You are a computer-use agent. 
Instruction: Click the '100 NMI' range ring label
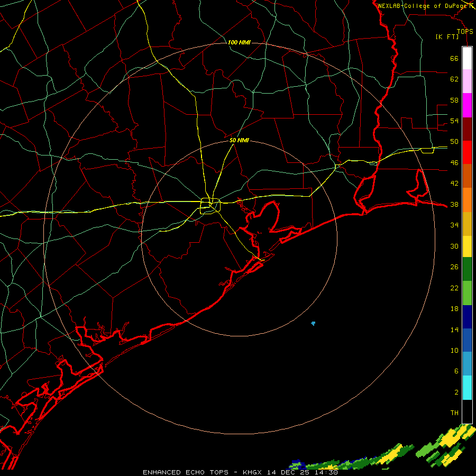pyautogui.click(x=239, y=42)
